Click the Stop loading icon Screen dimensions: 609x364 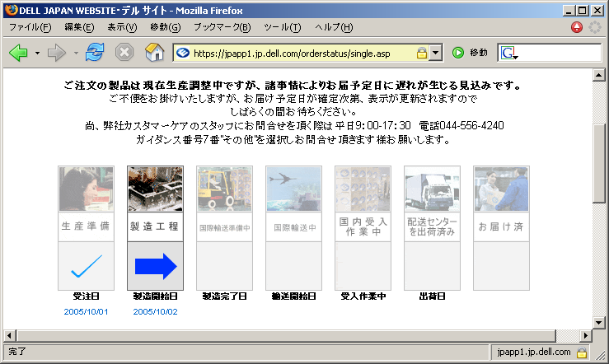(124, 53)
